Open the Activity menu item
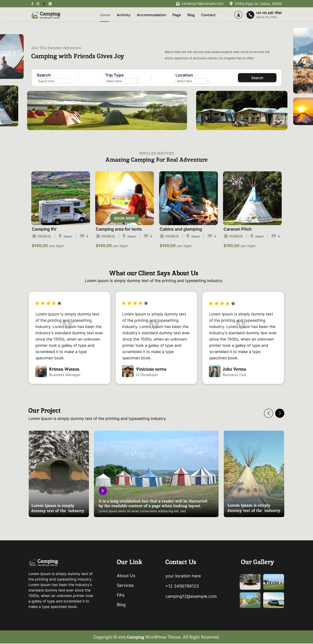 coord(123,15)
